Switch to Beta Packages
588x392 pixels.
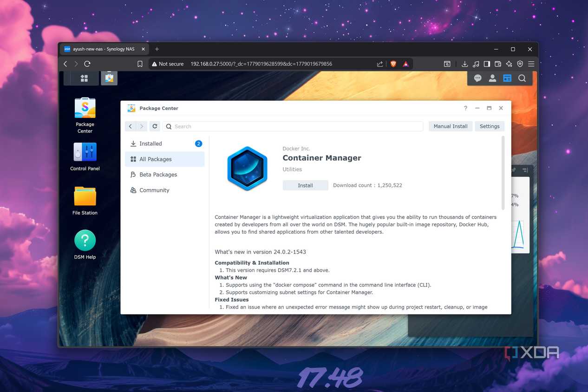coord(165,175)
